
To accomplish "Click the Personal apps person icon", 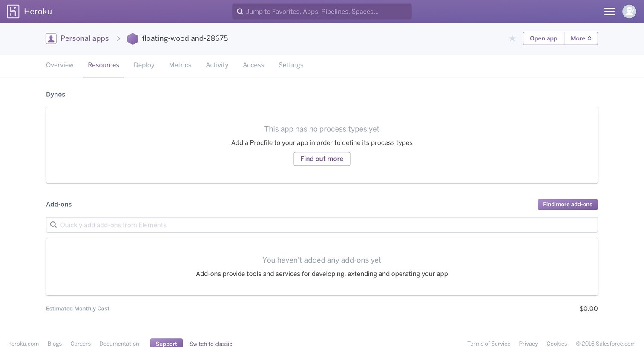I will 51,39.
